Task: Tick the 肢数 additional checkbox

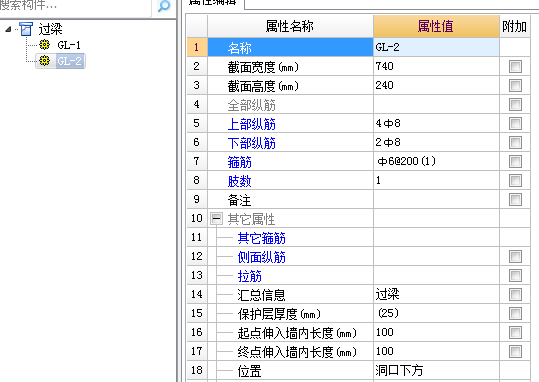Action: coord(515,180)
